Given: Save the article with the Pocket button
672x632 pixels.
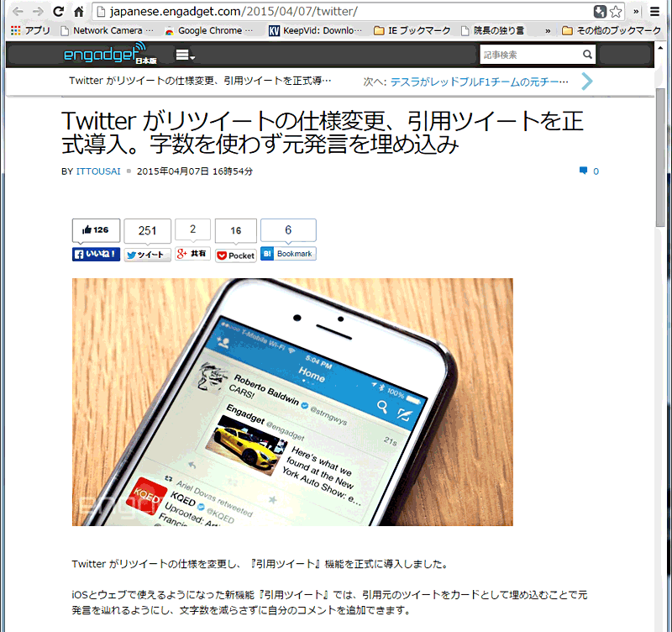Looking at the screenshot, I should click(236, 256).
